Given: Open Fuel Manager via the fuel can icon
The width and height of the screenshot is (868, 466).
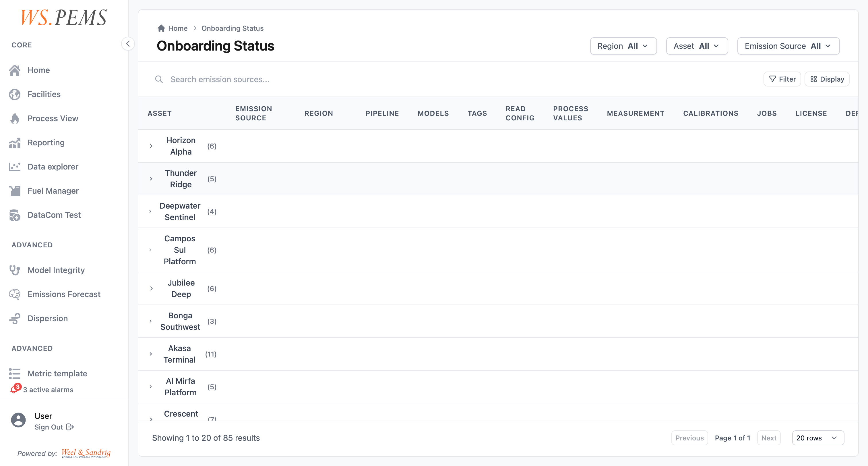Looking at the screenshot, I should 15,191.
